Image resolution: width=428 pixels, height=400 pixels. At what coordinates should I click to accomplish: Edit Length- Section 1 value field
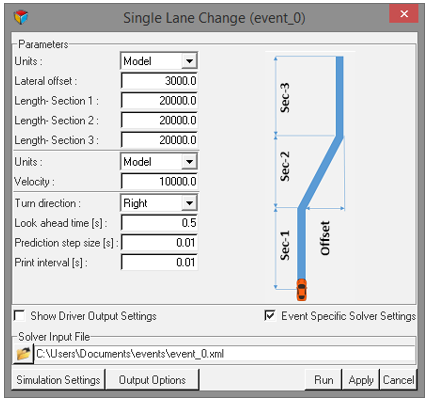[159, 100]
